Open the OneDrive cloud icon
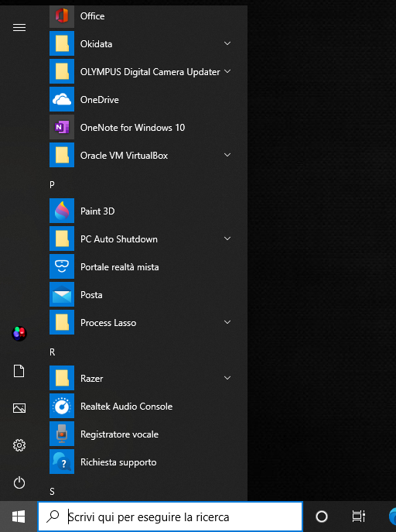This screenshot has height=532, width=396. click(62, 99)
